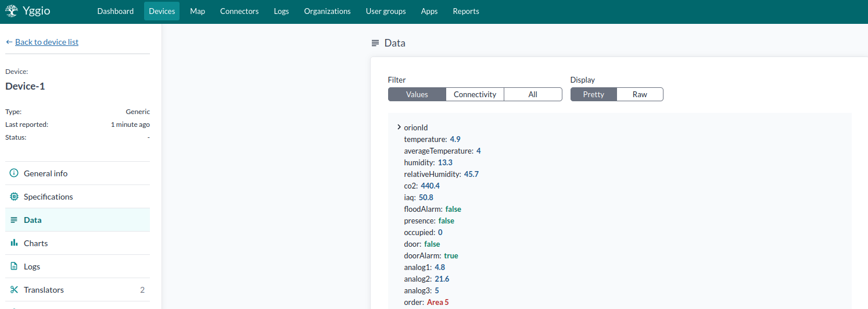Screen dimensions: 868x309
Task: Click the Logs document icon
Action: click(x=14, y=267)
